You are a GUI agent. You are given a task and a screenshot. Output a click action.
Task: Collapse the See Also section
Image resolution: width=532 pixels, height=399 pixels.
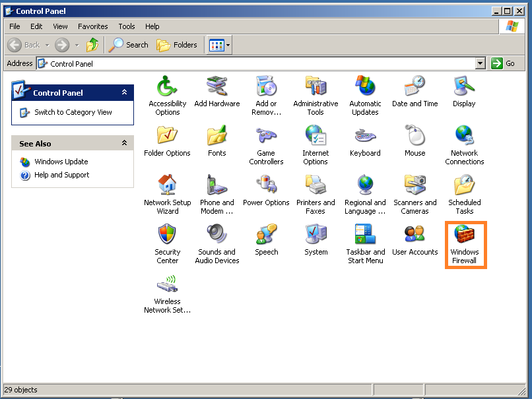124,143
